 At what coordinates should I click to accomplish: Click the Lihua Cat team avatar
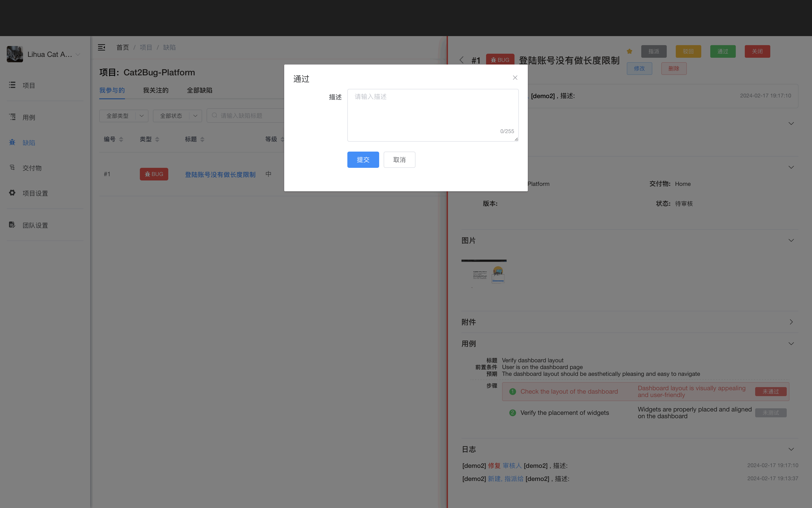pos(15,54)
